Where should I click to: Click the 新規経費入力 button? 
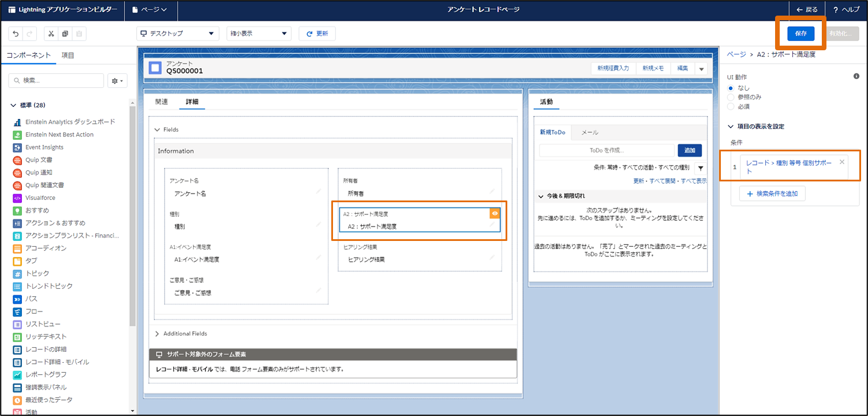coord(613,68)
